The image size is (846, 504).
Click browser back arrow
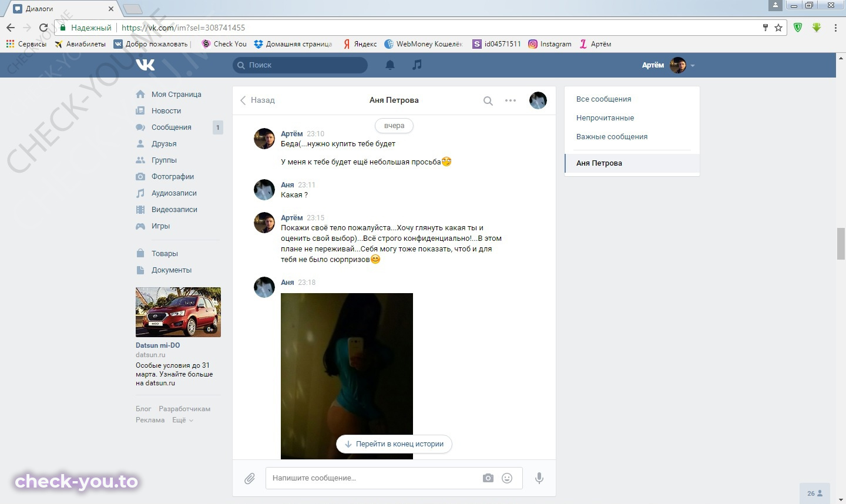coord(11,28)
